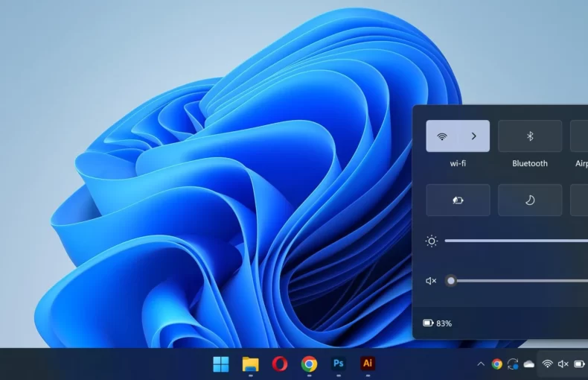Click the sun brightness icon
The height and width of the screenshot is (380, 588).
(431, 241)
